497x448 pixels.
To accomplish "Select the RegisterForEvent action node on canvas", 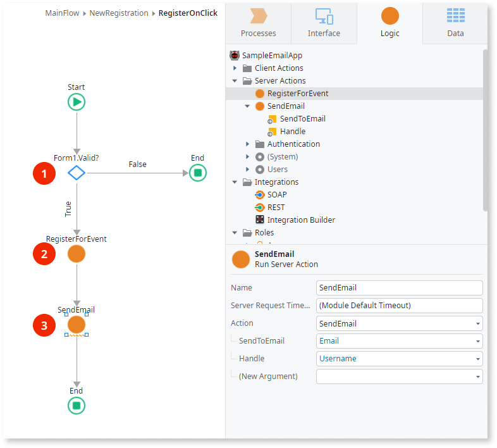I will [77, 254].
